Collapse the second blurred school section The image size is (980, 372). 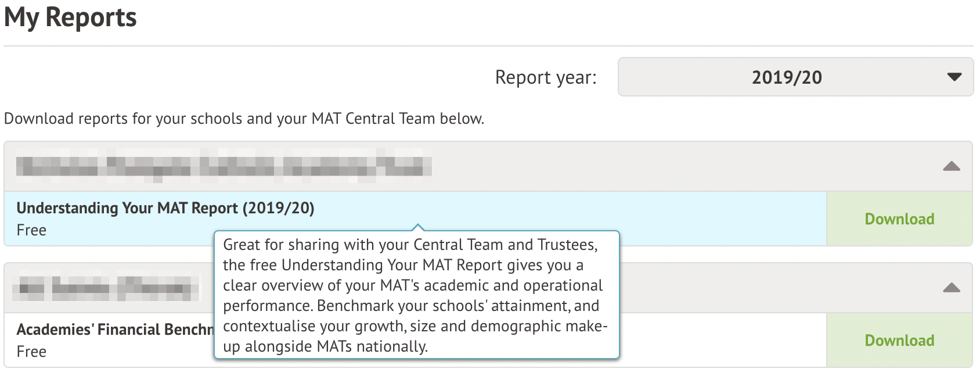[x=951, y=288]
